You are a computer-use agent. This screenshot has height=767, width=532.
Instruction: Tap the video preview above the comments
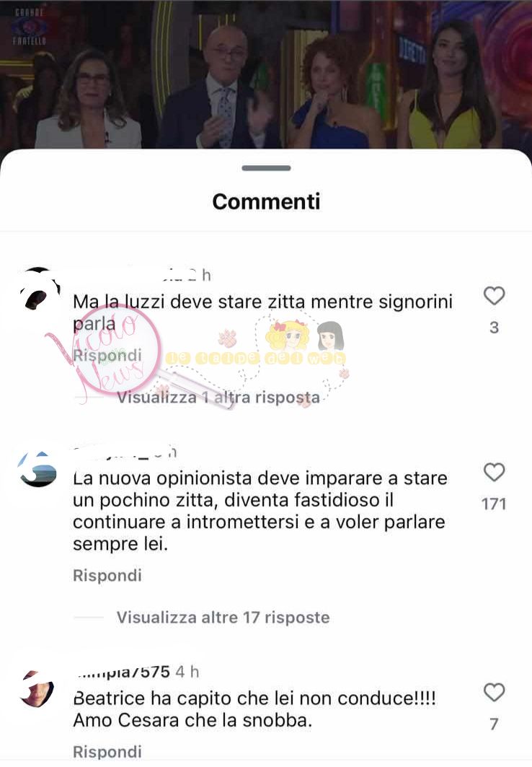coord(266,74)
